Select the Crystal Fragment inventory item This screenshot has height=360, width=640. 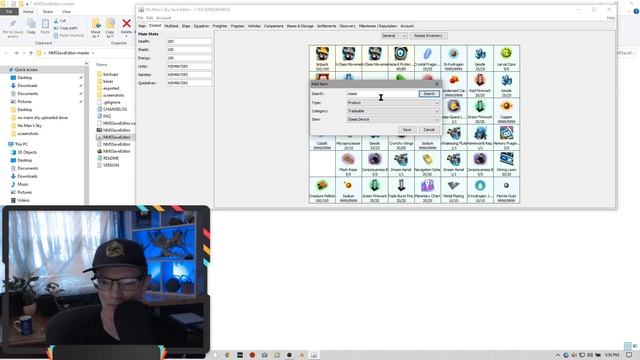427,58
